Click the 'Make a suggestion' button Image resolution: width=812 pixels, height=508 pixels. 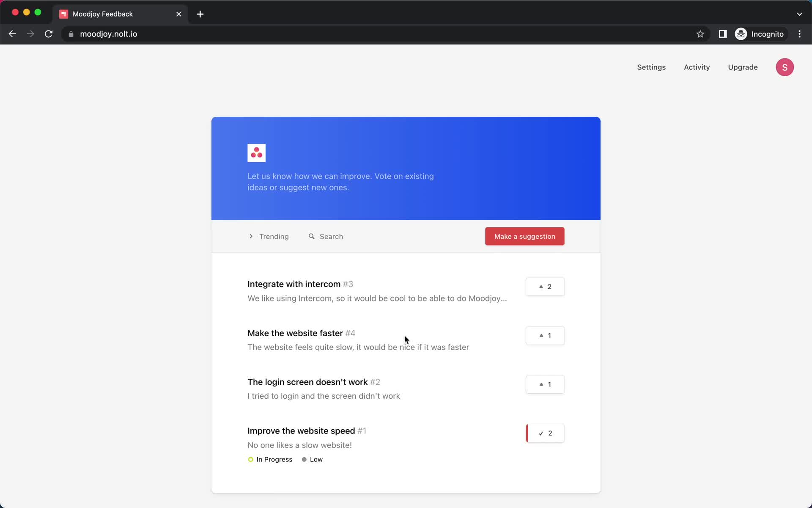[x=524, y=236]
